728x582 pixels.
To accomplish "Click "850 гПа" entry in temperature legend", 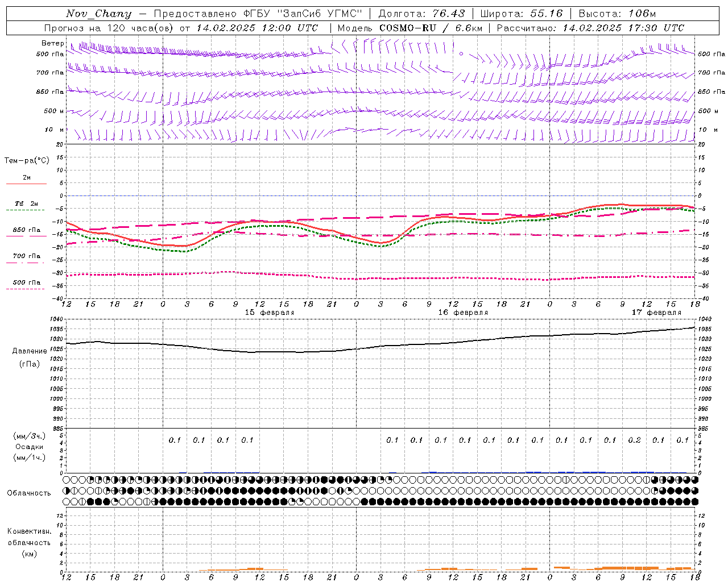I will pos(27,230).
